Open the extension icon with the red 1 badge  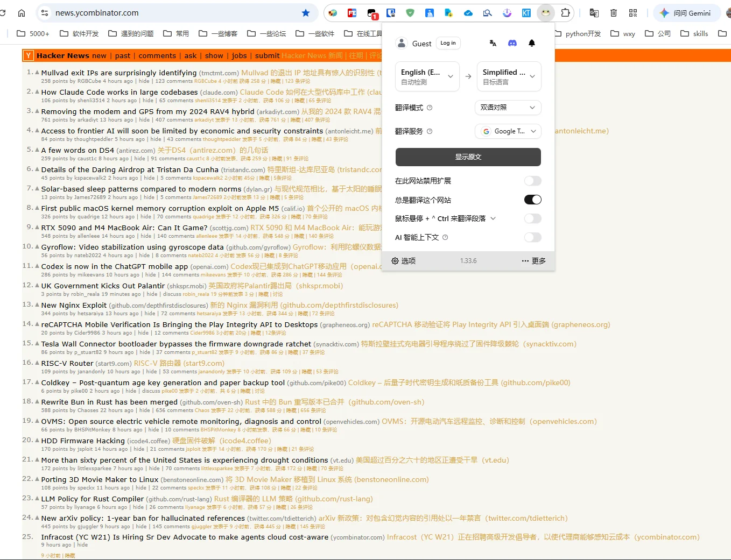[x=372, y=13]
